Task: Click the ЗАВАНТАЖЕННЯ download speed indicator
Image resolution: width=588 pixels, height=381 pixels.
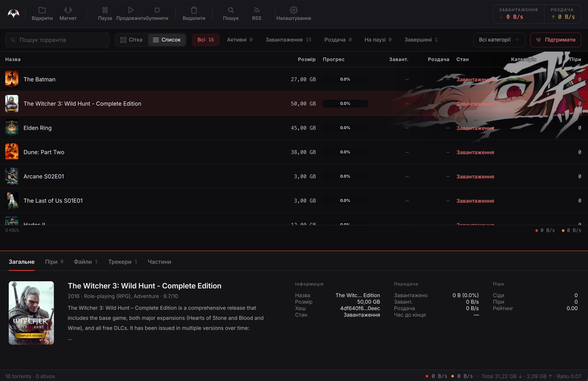Action: click(518, 14)
